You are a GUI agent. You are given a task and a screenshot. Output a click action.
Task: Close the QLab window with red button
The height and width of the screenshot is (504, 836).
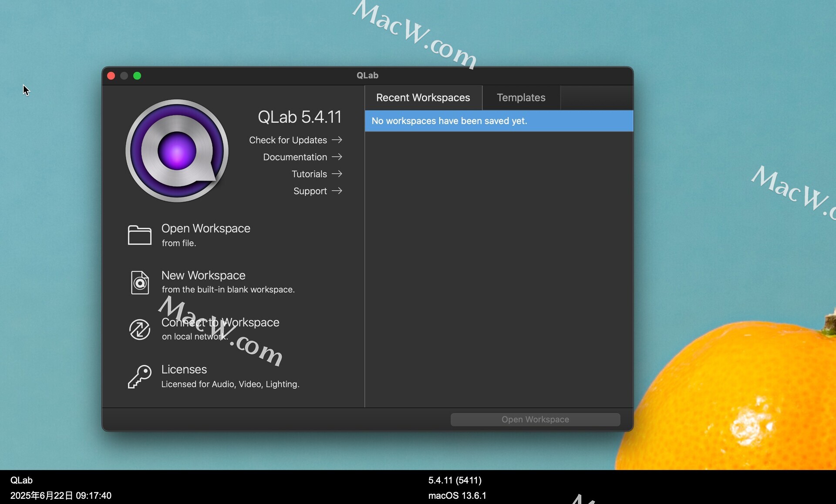click(111, 76)
